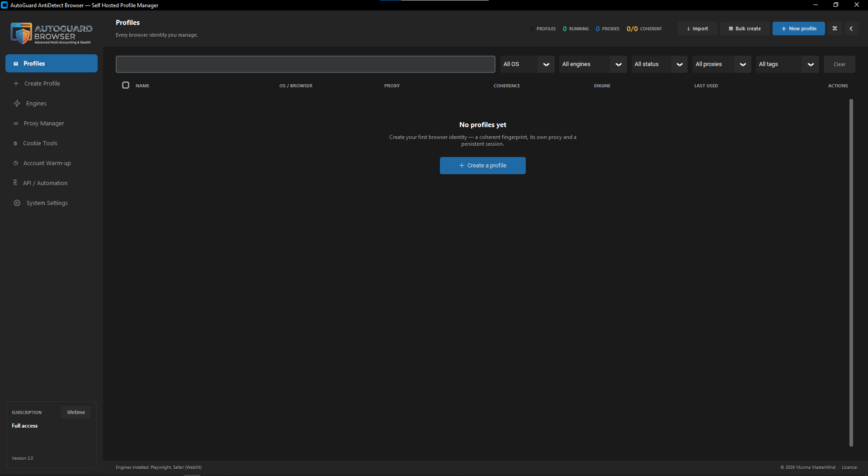This screenshot has width=868, height=476.
Task: Click the profiles list vertical scrollbar
Action: coord(851,273)
